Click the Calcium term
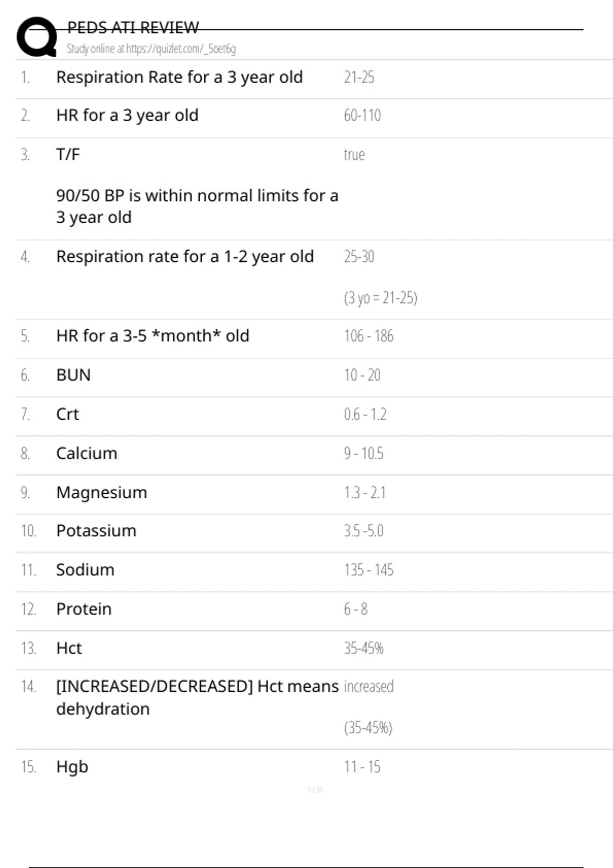The width and height of the screenshot is (613, 868). [87, 453]
